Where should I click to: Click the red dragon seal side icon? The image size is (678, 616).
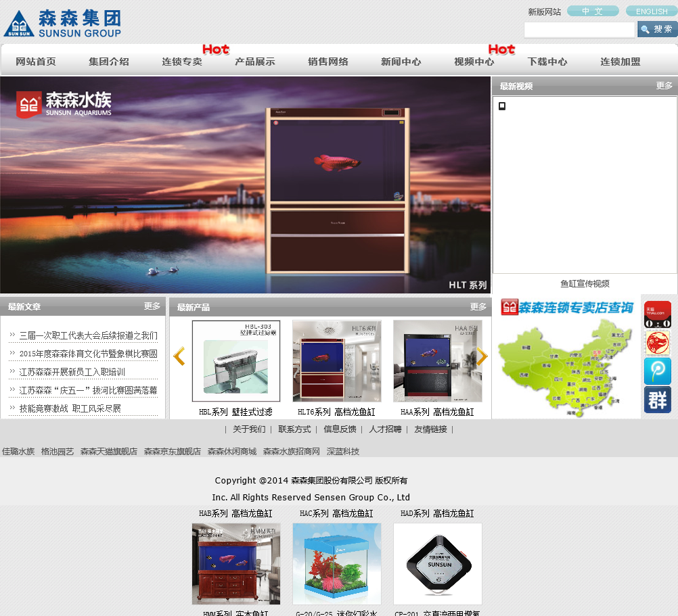click(x=657, y=343)
